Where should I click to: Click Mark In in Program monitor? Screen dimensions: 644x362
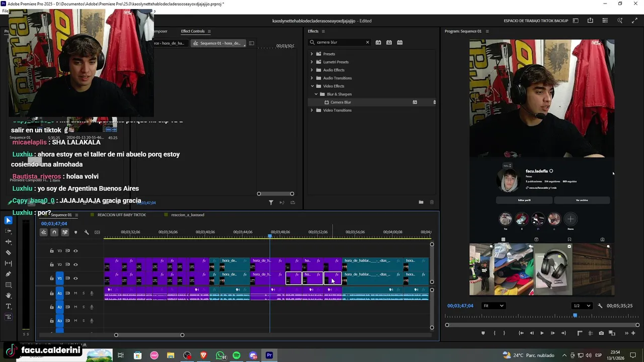(495, 333)
